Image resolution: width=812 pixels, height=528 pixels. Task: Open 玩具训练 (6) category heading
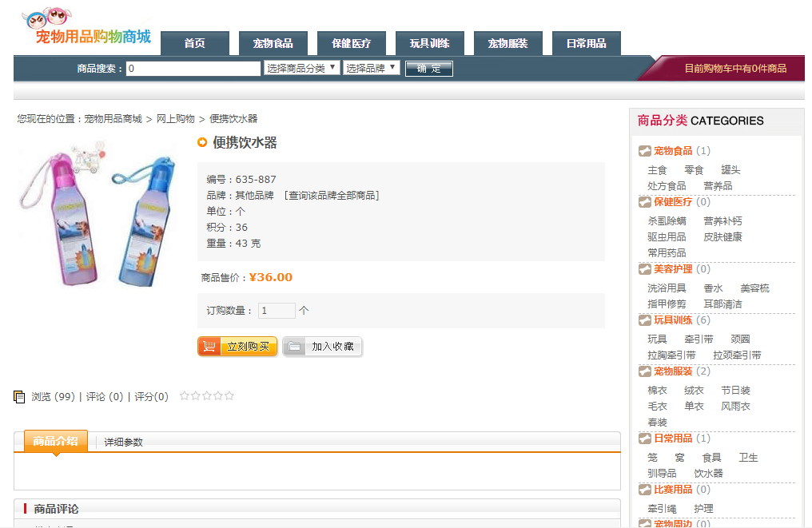pyautogui.click(x=682, y=320)
